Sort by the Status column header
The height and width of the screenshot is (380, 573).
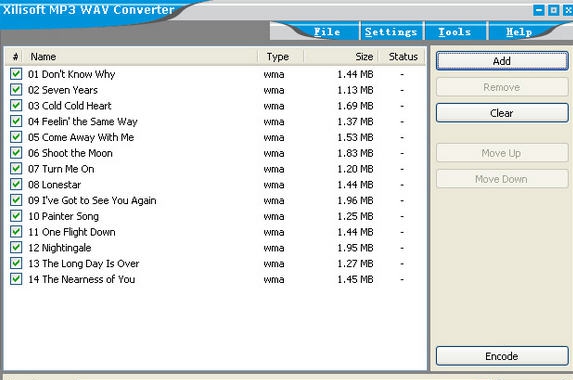pos(402,57)
